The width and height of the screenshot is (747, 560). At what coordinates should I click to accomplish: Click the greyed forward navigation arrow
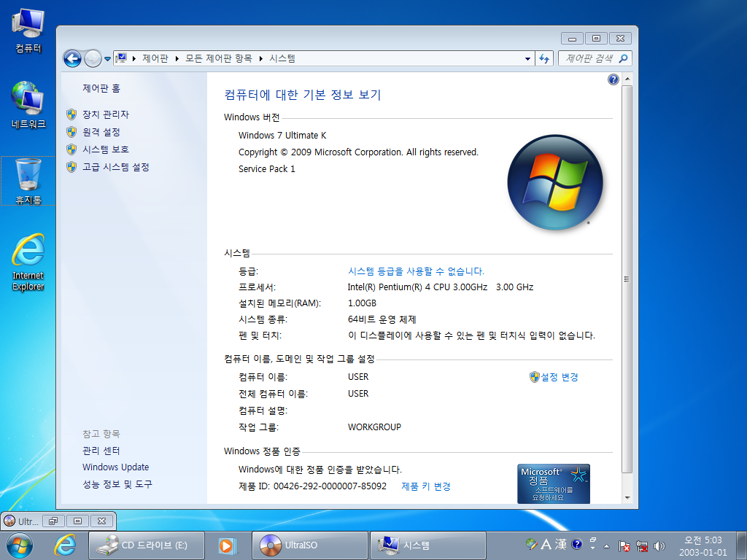[93, 58]
